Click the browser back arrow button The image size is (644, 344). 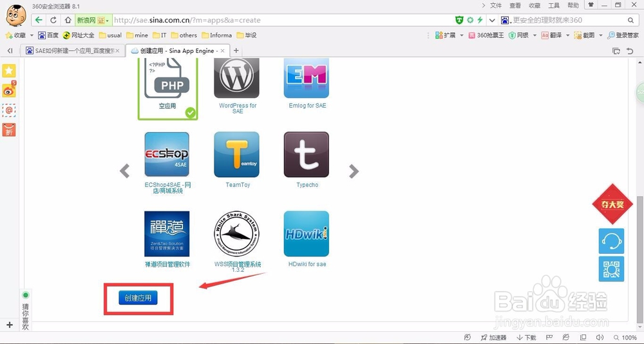(x=39, y=20)
